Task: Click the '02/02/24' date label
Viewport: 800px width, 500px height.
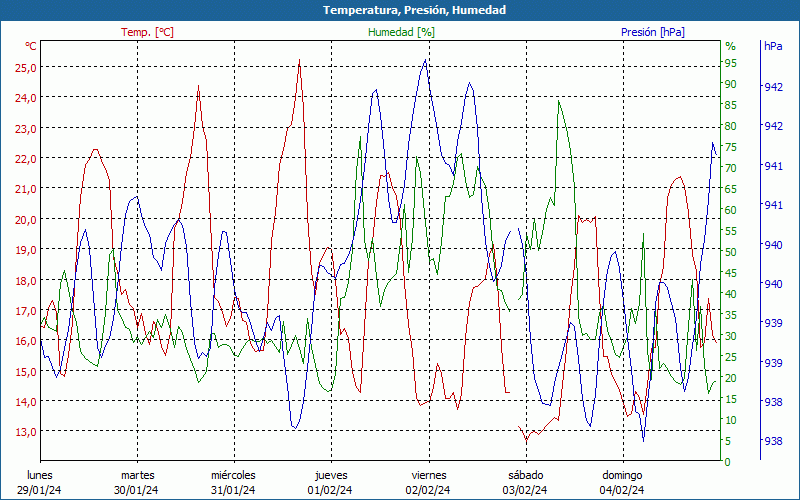Action: [x=428, y=491]
